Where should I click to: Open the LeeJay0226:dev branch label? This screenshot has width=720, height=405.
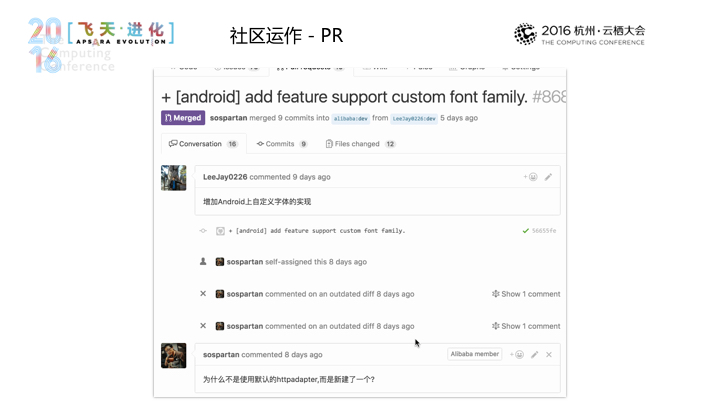click(x=414, y=118)
